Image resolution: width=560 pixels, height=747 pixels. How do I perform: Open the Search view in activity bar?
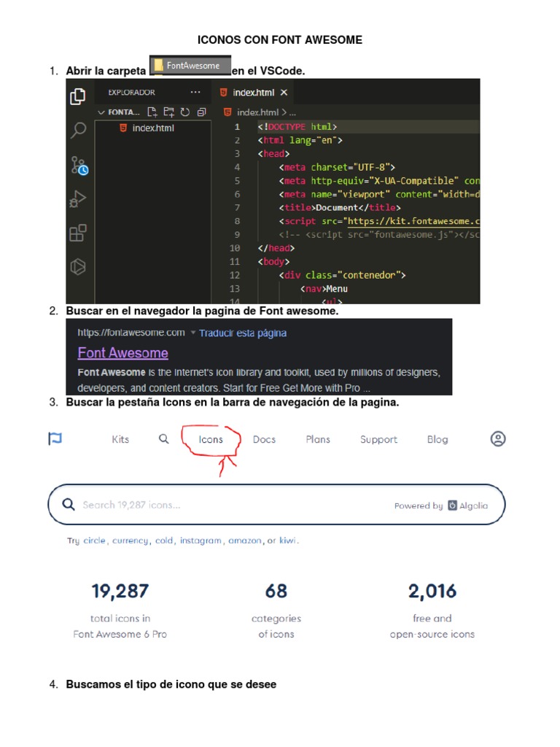click(78, 131)
